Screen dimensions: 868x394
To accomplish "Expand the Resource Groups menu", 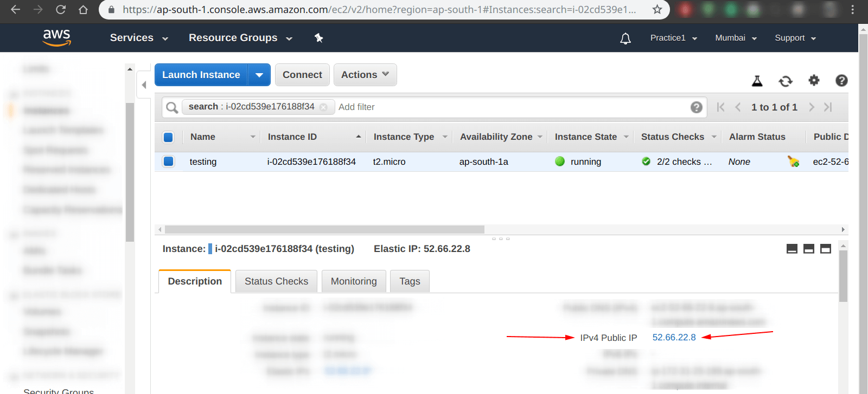I will [240, 38].
